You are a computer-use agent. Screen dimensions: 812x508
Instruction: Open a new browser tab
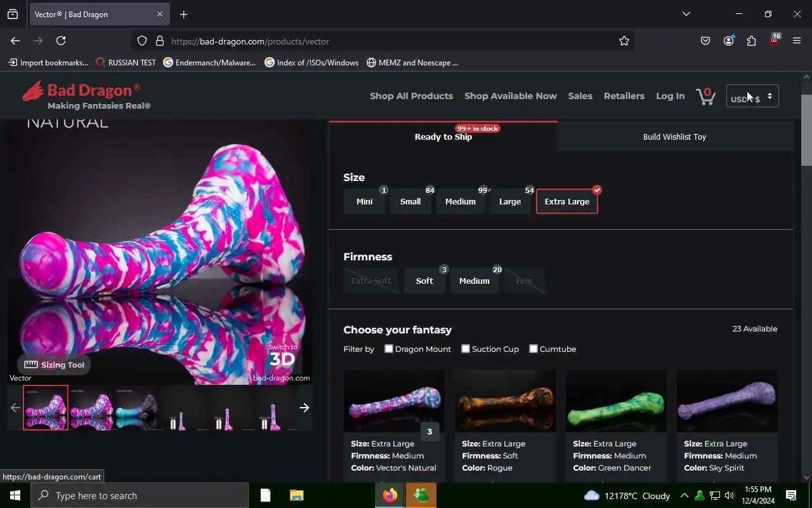183,14
